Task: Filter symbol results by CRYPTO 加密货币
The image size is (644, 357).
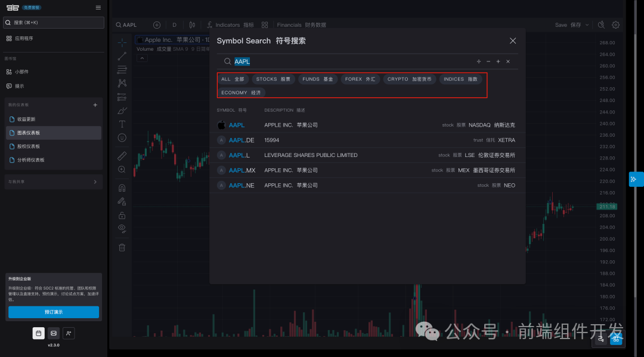Action: 409,79
